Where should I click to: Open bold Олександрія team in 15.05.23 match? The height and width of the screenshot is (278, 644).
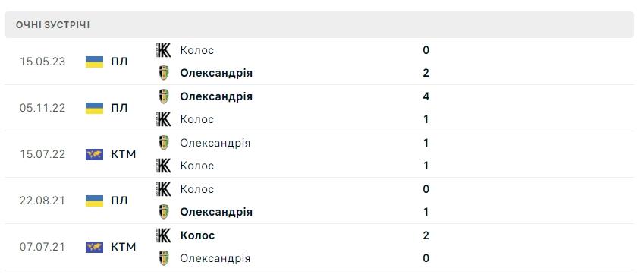coord(216,73)
